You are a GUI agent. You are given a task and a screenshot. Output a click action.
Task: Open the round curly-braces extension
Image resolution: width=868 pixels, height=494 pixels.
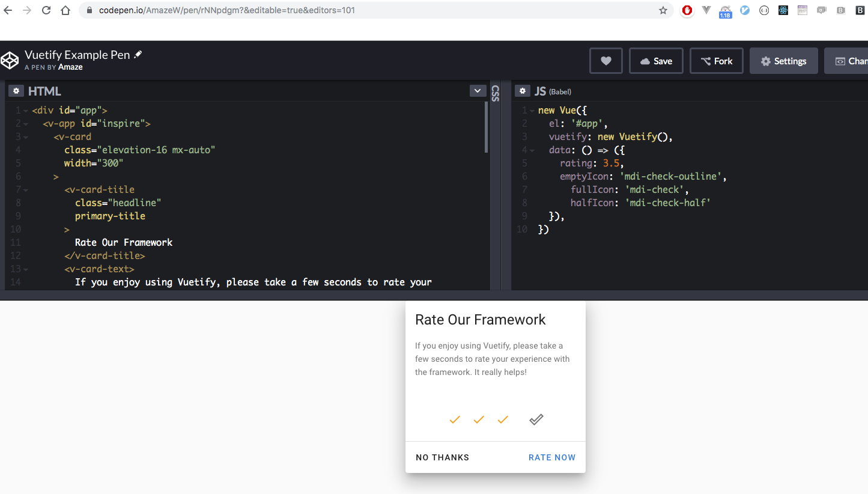click(764, 10)
